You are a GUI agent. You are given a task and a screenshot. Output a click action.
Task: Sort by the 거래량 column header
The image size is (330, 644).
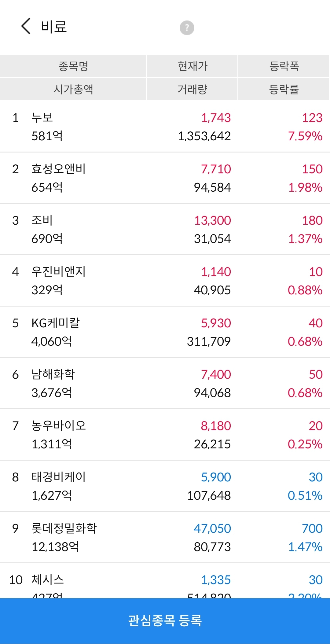(192, 89)
